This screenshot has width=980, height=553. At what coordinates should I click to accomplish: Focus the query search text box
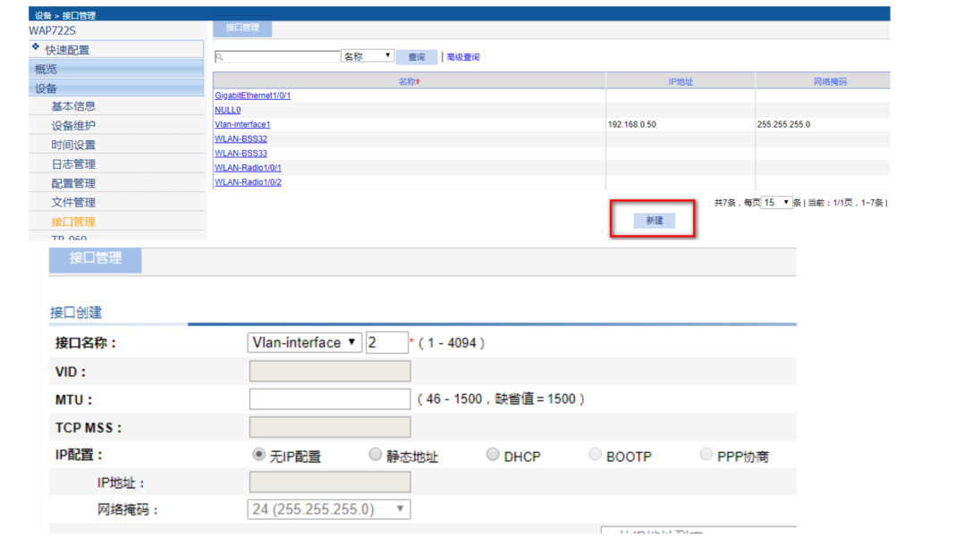tap(277, 57)
